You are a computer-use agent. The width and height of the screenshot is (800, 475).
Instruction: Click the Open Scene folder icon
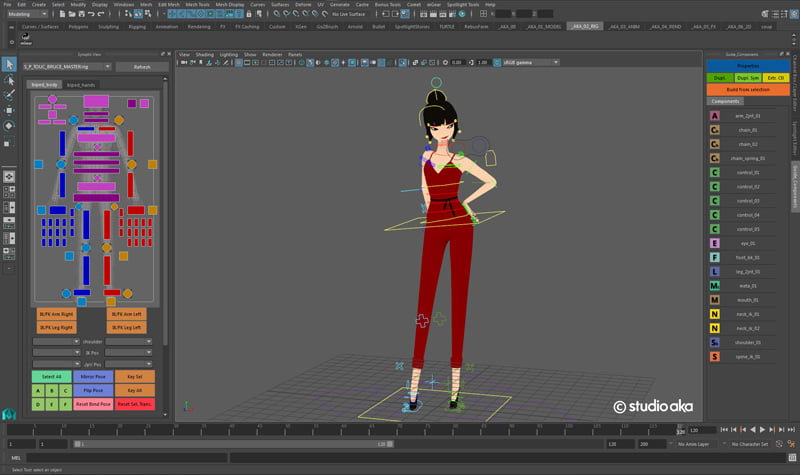(72, 14)
